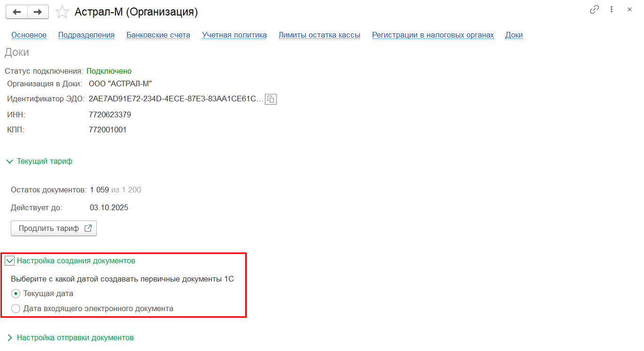Viewport: 644px width, 351px height.
Task: Select the Доки navigation link
Action: 514,35
